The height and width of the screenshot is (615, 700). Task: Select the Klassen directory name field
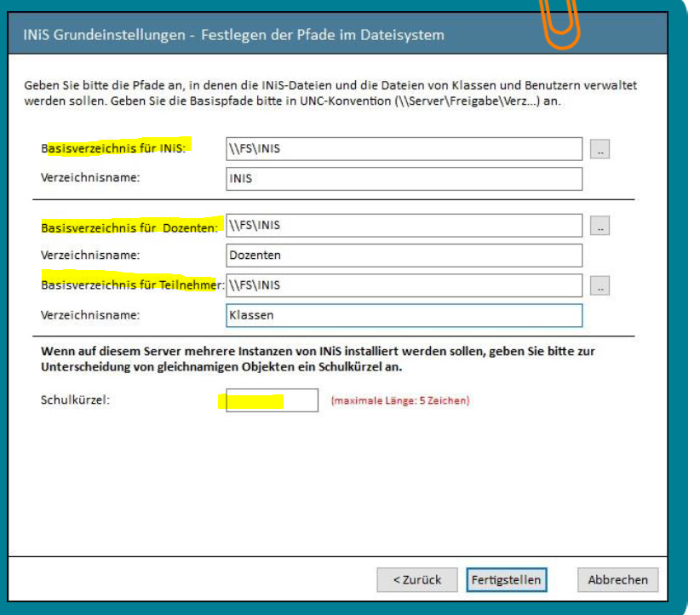pyautogui.click(x=404, y=315)
